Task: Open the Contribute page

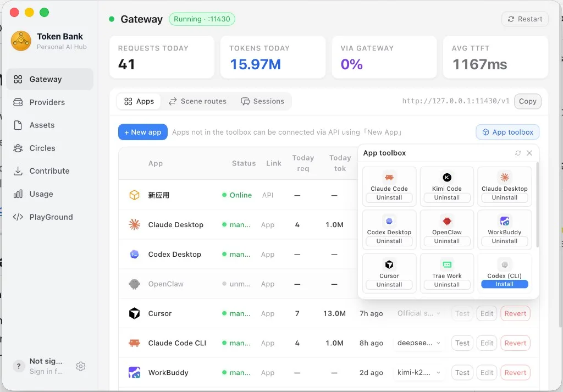Action: 49,171
